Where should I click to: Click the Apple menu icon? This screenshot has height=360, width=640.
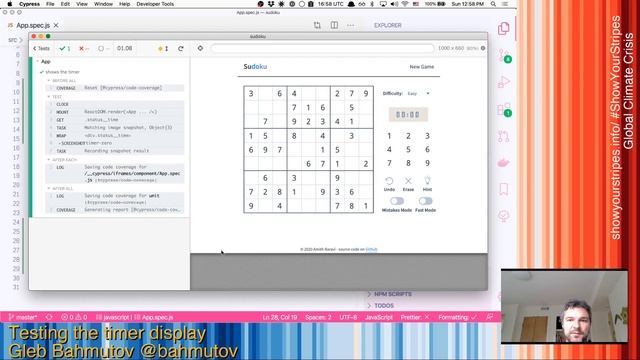[x=10, y=4]
